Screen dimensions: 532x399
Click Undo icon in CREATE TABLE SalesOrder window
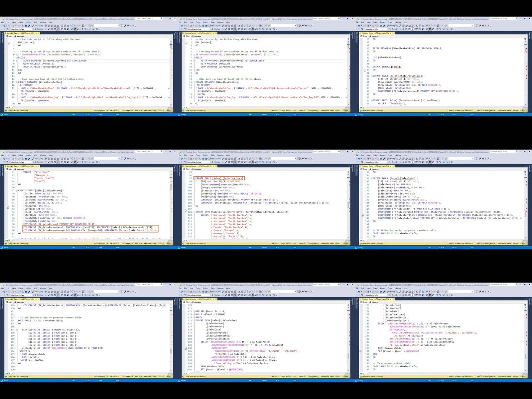pos(427,159)
